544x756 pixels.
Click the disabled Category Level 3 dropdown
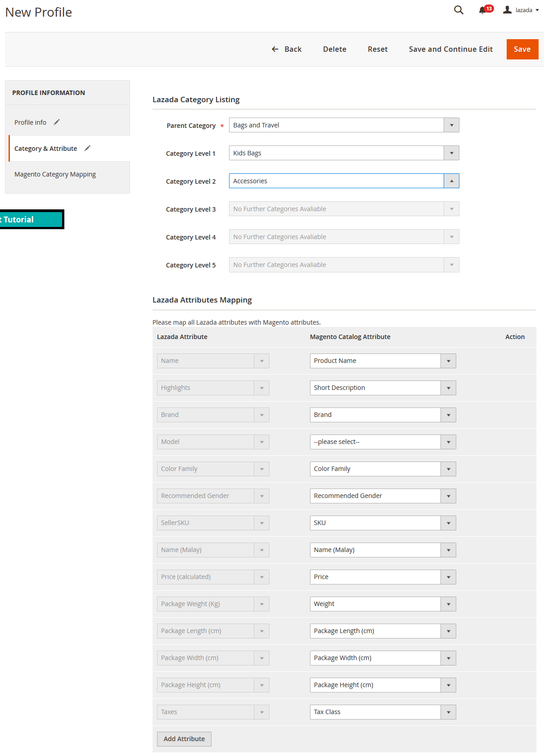[x=344, y=209]
